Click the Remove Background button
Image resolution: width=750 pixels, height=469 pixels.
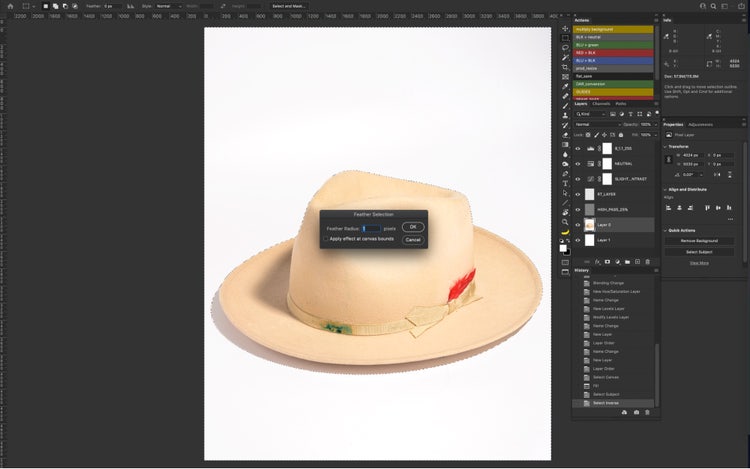[699, 241]
